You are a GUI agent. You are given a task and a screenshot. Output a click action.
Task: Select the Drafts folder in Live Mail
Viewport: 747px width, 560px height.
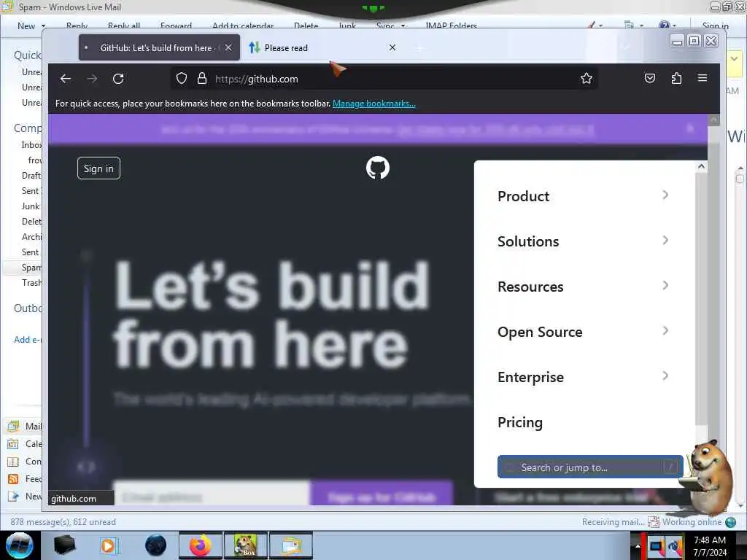(x=31, y=175)
